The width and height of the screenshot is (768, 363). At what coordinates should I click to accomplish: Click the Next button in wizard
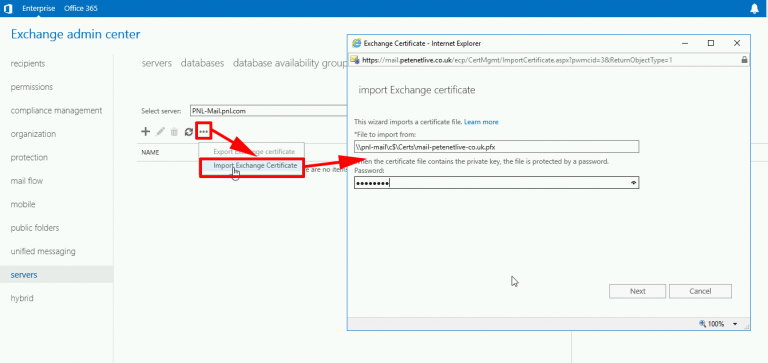click(637, 291)
